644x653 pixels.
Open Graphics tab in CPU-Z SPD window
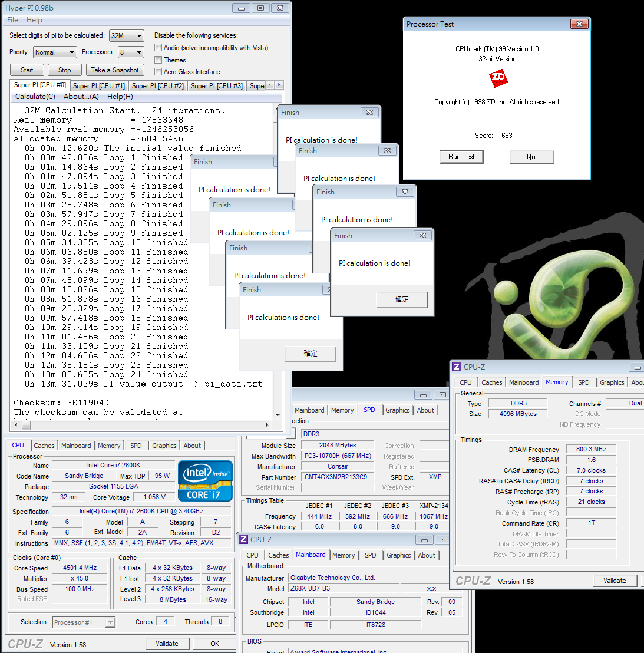click(398, 410)
